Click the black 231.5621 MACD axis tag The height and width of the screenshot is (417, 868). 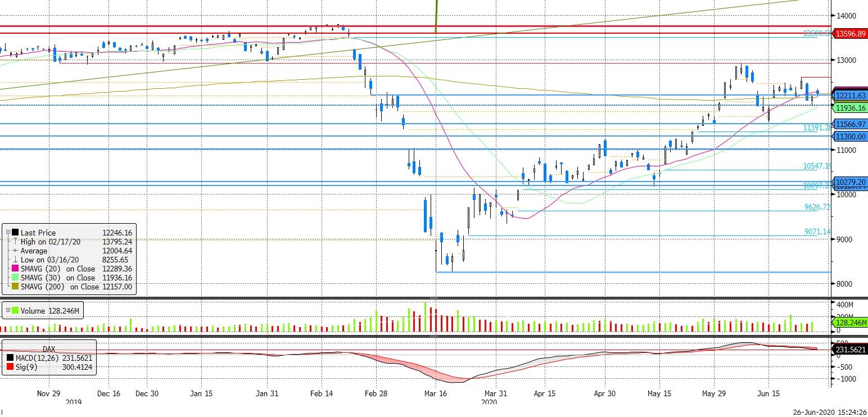tap(851, 349)
